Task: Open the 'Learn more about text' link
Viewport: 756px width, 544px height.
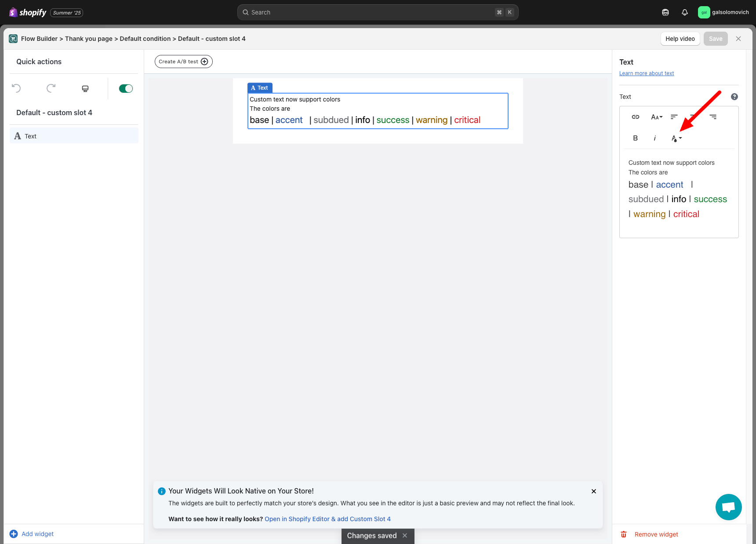Action: [646, 73]
